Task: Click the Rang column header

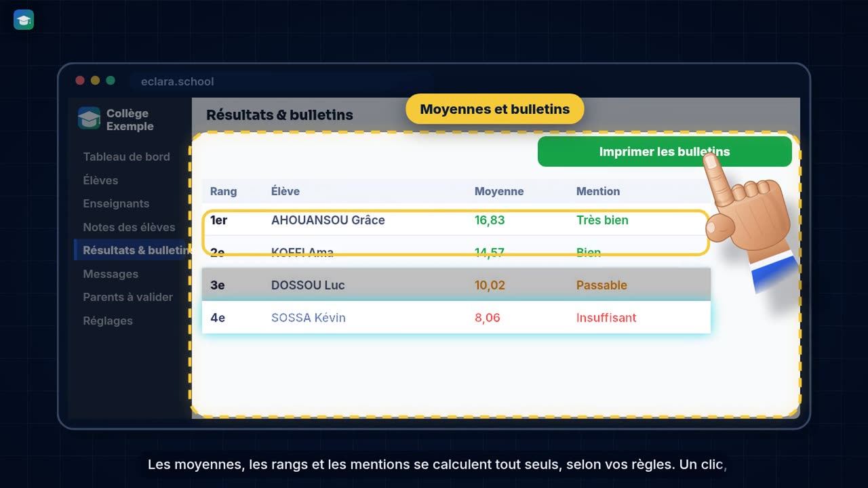Action: point(223,191)
